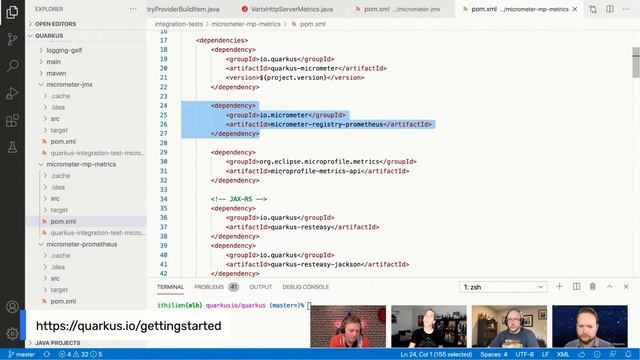The height and width of the screenshot is (360, 640).
Task: Click the terminal prompt input
Action: tap(309, 305)
